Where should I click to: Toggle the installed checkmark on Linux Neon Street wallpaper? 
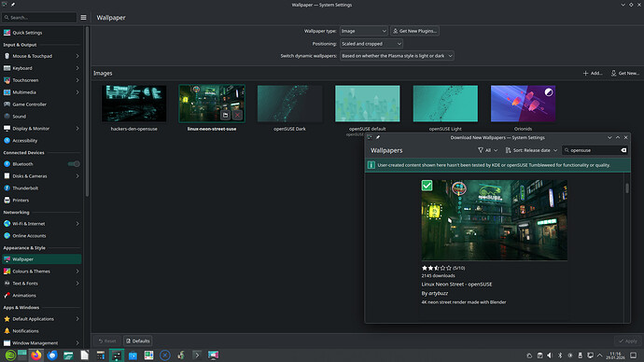[427, 186]
